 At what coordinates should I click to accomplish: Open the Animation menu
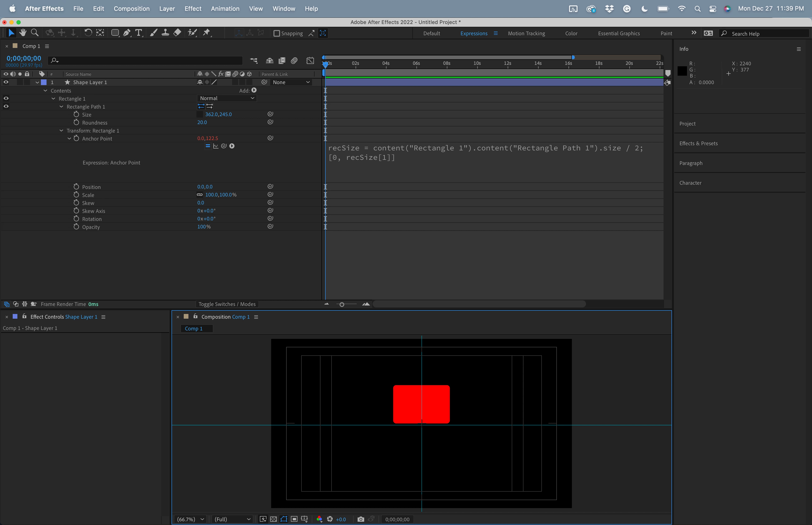[x=225, y=8]
